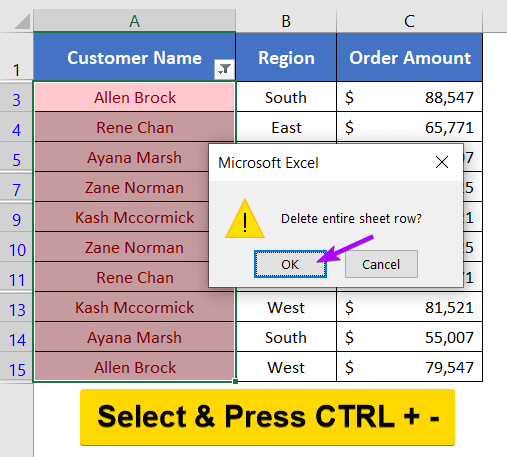Select Kash Mccormick cell in row 13
This screenshot has width=507, height=457.
134,307
